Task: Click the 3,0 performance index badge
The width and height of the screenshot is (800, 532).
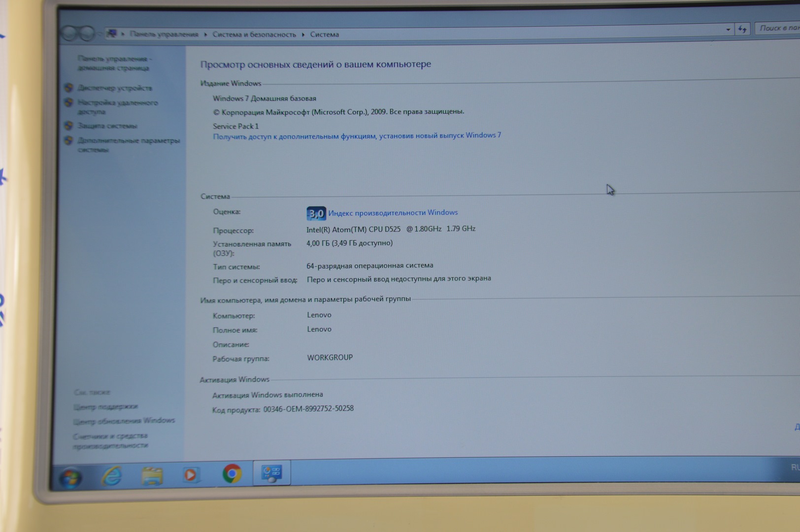Action: click(x=316, y=213)
